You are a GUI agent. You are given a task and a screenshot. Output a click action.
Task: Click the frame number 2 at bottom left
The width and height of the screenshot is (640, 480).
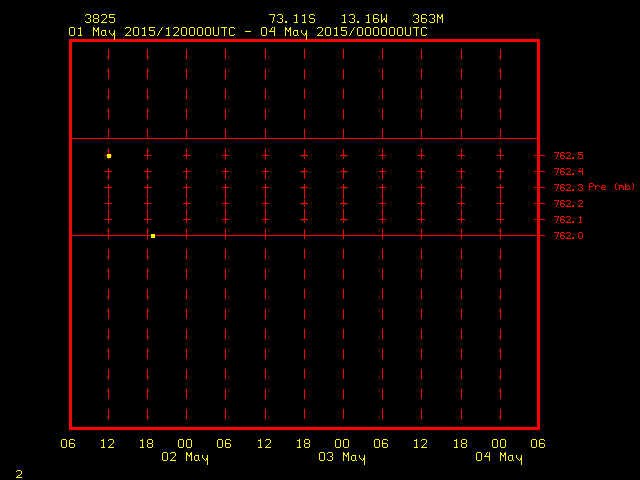[19, 474]
